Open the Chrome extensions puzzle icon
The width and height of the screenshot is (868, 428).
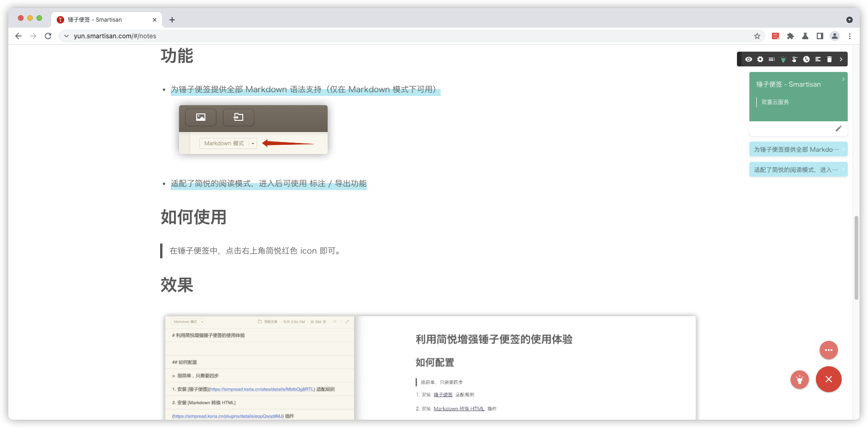tap(790, 36)
